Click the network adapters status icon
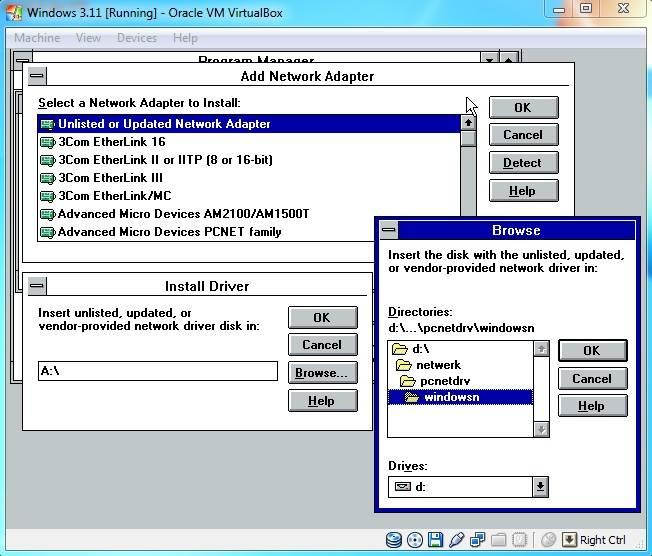The image size is (652, 556). point(478,541)
